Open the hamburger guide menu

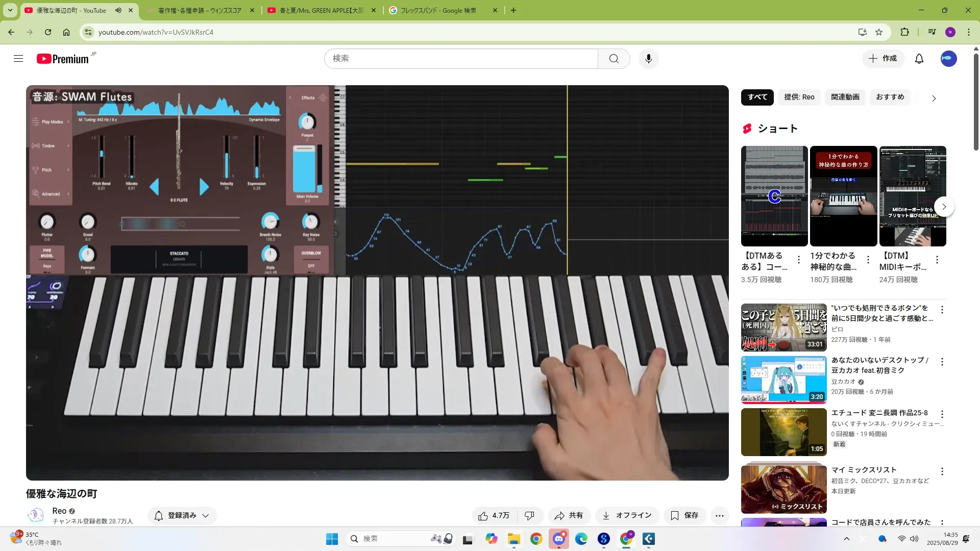[x=18, y=59]
